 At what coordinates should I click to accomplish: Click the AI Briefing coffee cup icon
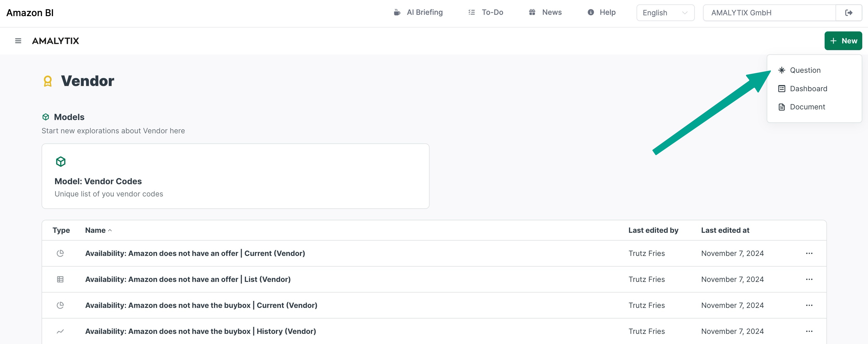click(397, 12)
